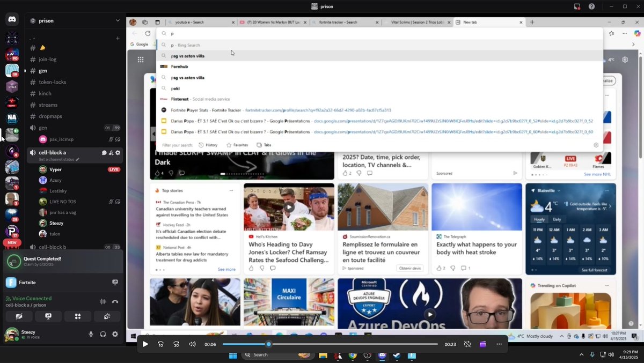The width and height of the screenshot is (644, 363).
Task: Expand the prison server dropdown menu
Action: [118, 20]
